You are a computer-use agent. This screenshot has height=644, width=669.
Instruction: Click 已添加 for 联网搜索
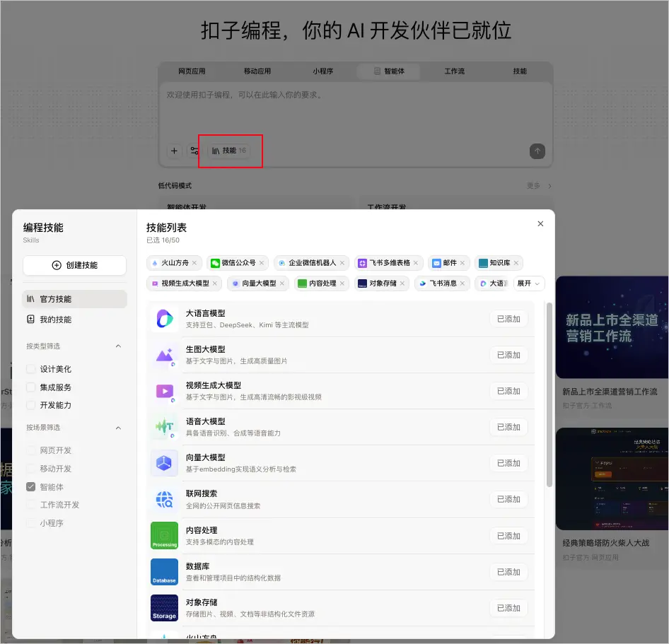(x=508, y=499)
